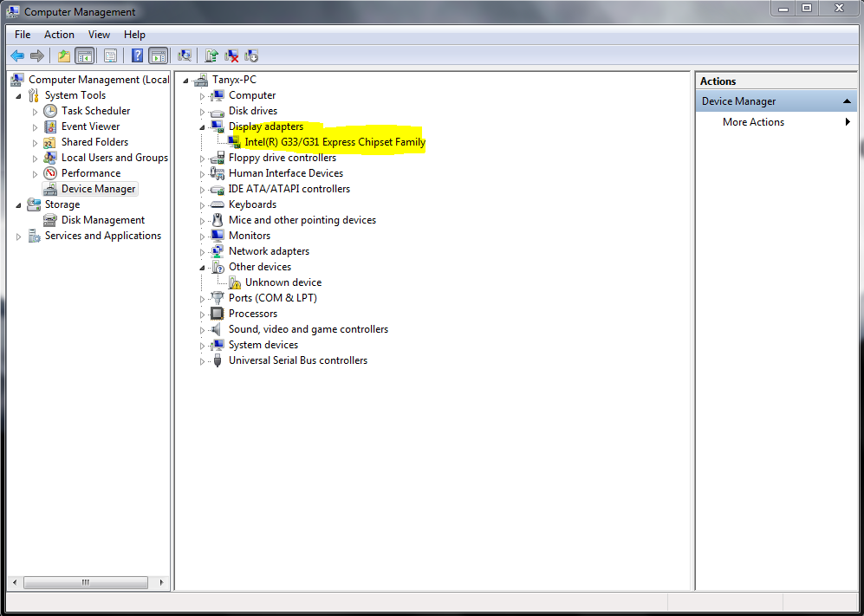Click the Disable device down-arrow icon

(251, 55)
